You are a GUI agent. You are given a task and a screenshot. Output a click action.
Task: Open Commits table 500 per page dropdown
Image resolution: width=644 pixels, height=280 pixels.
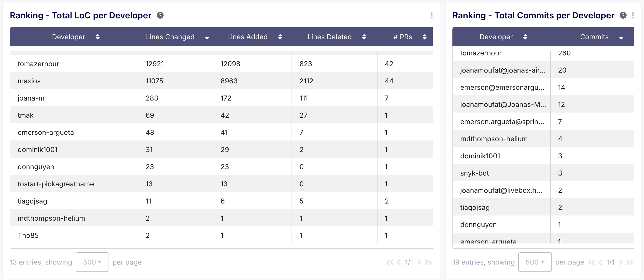[x=534, y=262]
